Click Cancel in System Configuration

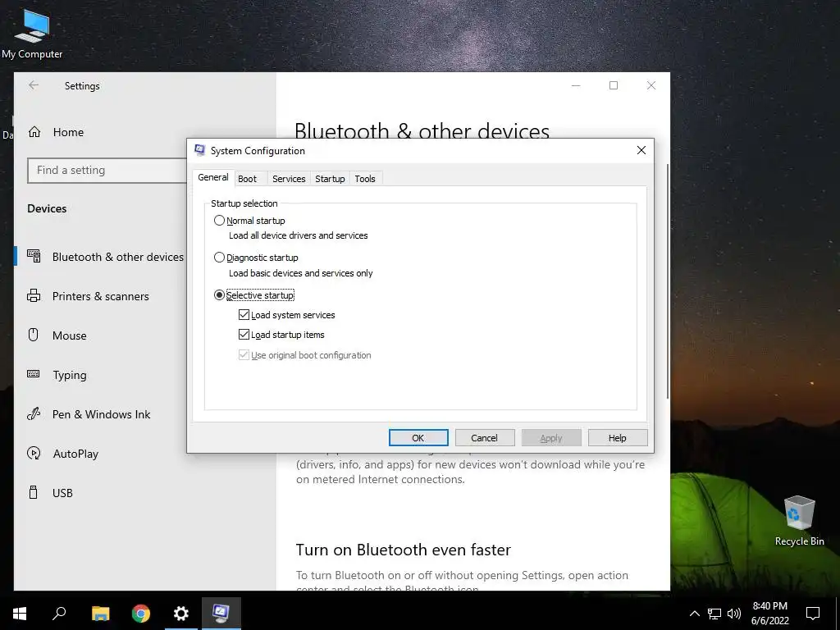point(484,438)
